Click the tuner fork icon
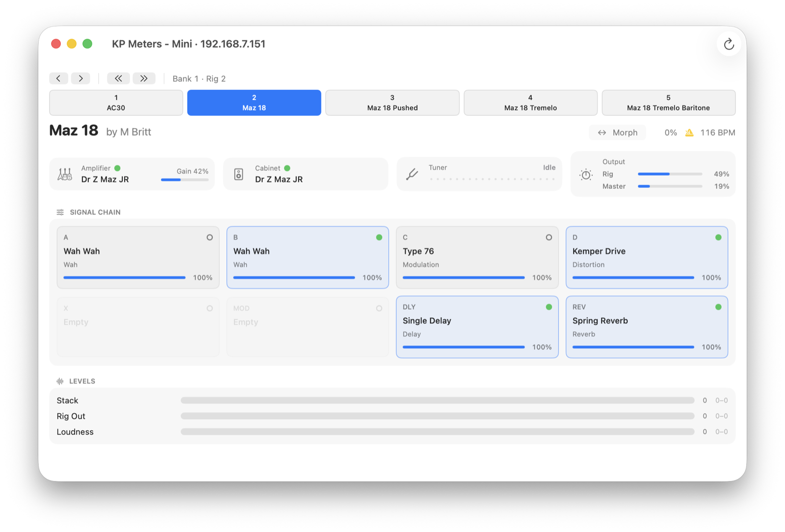Image resolution: width=785 pixels, height=532 pixels. 412,174
